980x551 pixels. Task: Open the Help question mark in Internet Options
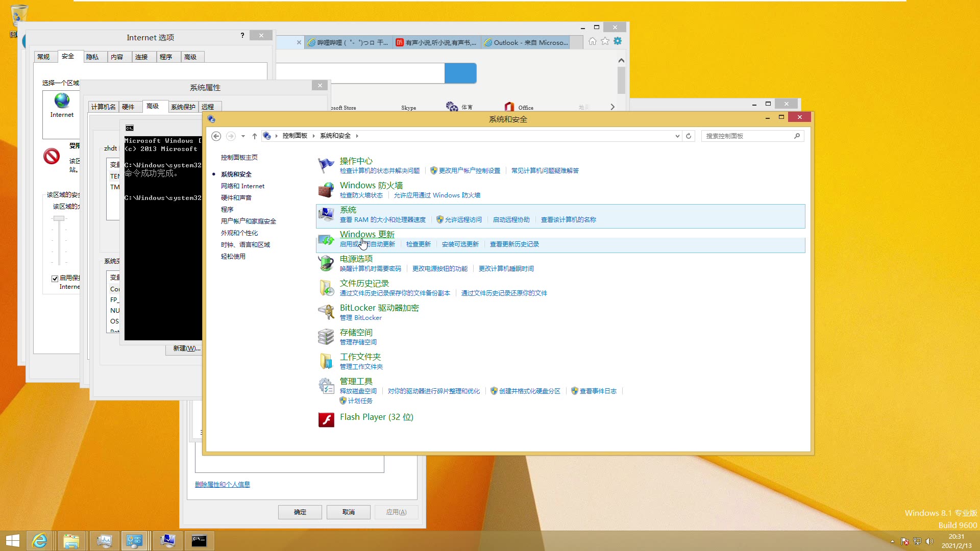click(242, 35)
